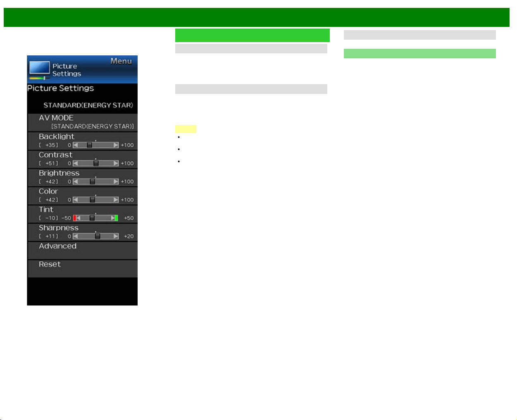This screenshot has width=517, height=420.
Task: Decrease Contrast with left arrow
Action: point(75,163)
